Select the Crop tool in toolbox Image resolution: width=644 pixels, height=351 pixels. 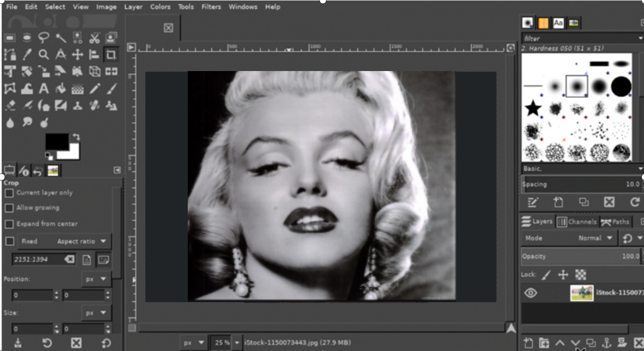[x=111, y=55]
